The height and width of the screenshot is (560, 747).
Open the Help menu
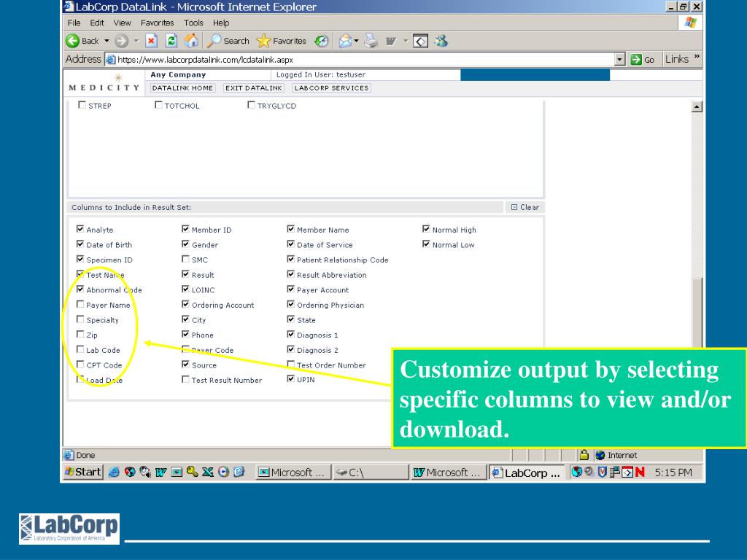(x=221, y=23)
